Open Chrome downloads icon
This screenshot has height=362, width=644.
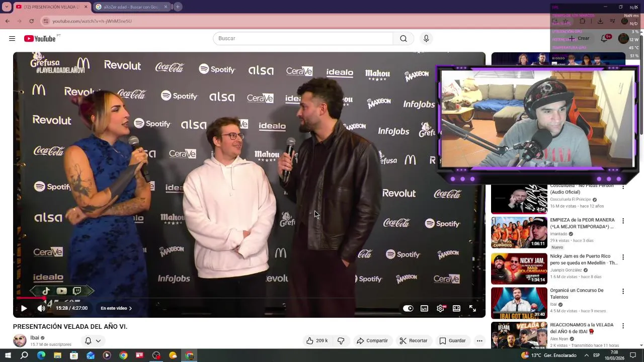[600, 21]
